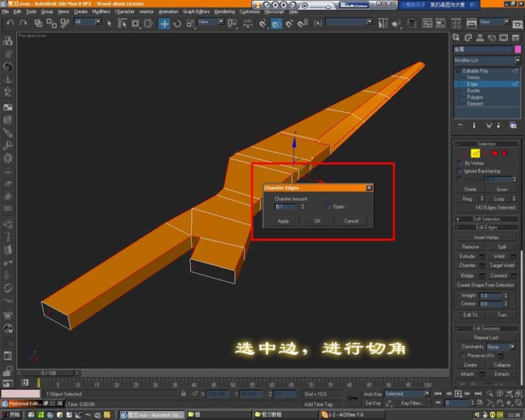Toggle Auto Key animation mode
525x420 pixels.
373,394
